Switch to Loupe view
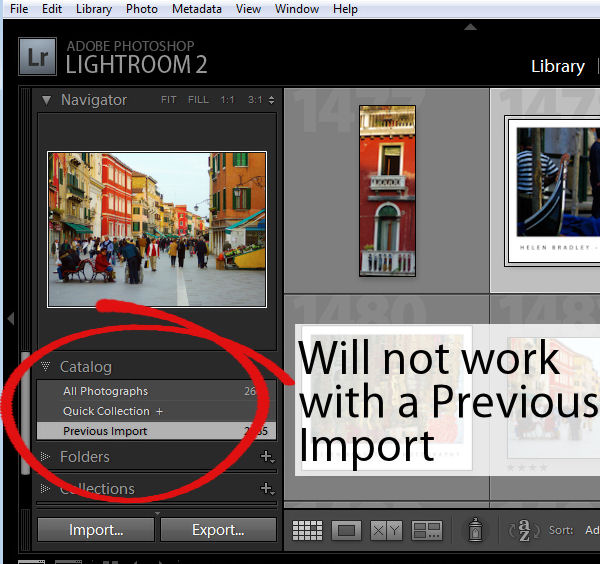 [346, 530]
